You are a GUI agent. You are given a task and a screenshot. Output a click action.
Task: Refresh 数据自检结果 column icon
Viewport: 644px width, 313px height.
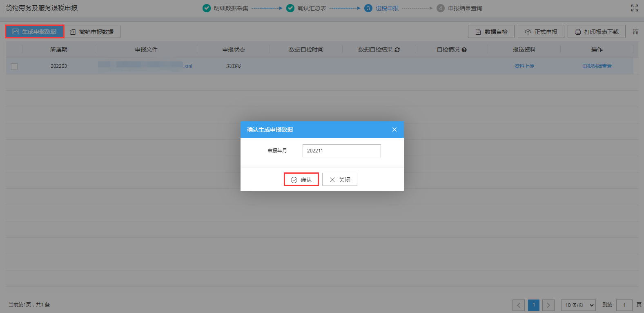coord(397,50)
